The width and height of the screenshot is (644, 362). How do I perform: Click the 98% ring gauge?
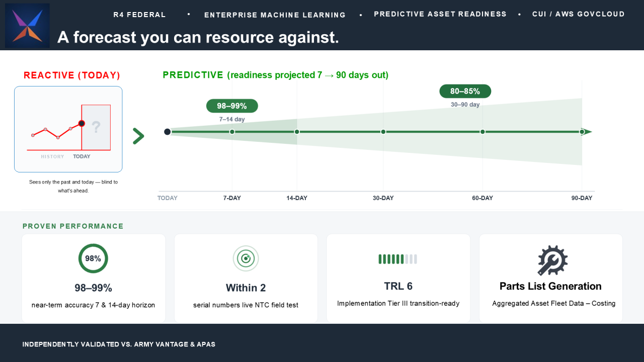[93, 258]
